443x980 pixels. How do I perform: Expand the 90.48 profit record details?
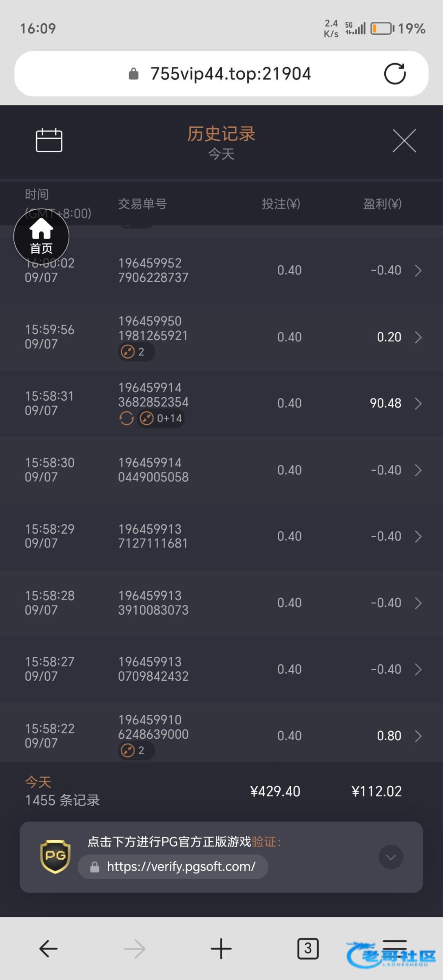click(x=418, y=403)
